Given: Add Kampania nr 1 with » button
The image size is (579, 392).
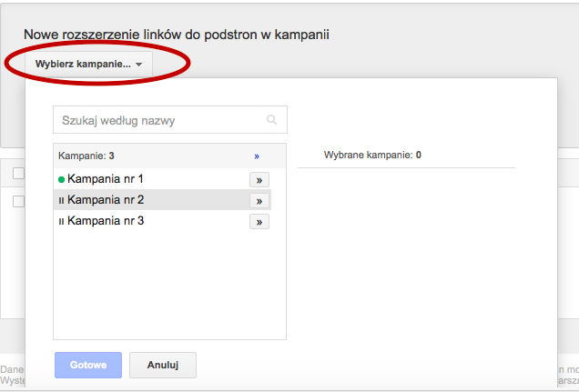Looking at the screenshot, I should coord(259,180).
